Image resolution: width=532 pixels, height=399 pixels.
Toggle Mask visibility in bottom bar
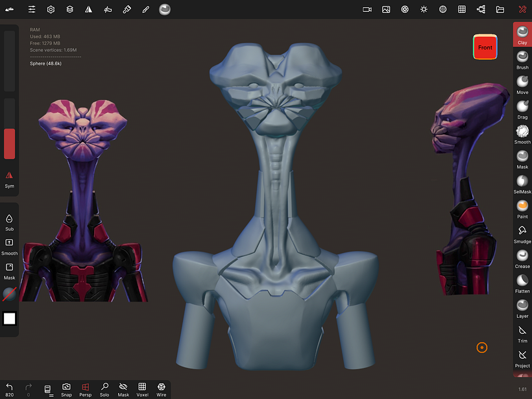123,389
